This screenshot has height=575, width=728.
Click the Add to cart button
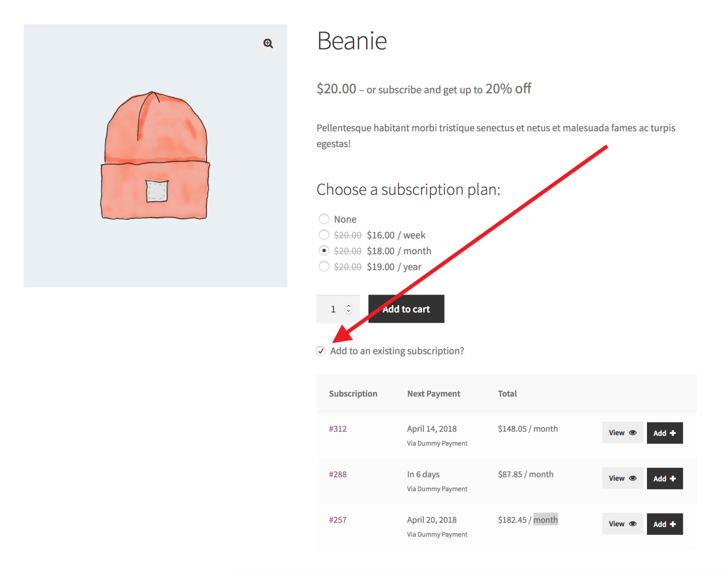[406, 309]
